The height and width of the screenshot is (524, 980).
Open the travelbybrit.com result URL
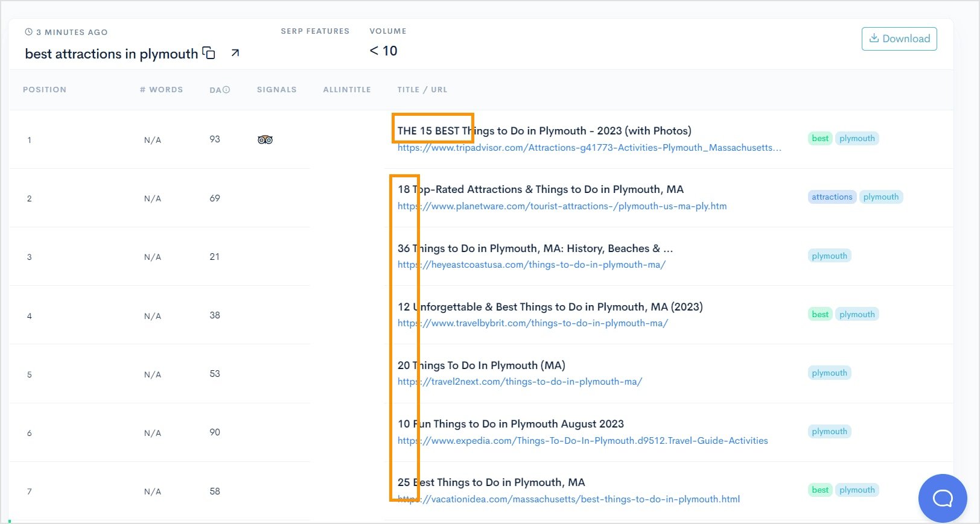[x=532, y=323]
